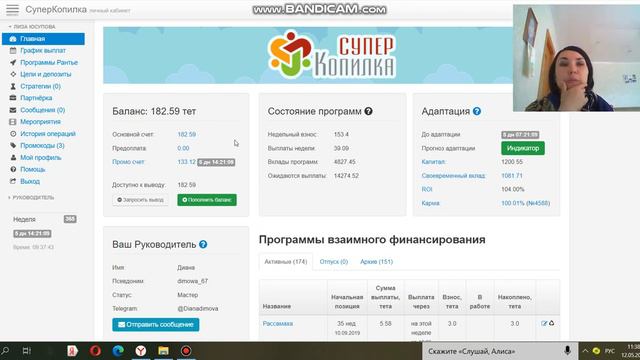This screenshot has height=360, width=640.
Task: Open Мероприятия in the sidebar
Action: tap(40, 122)
